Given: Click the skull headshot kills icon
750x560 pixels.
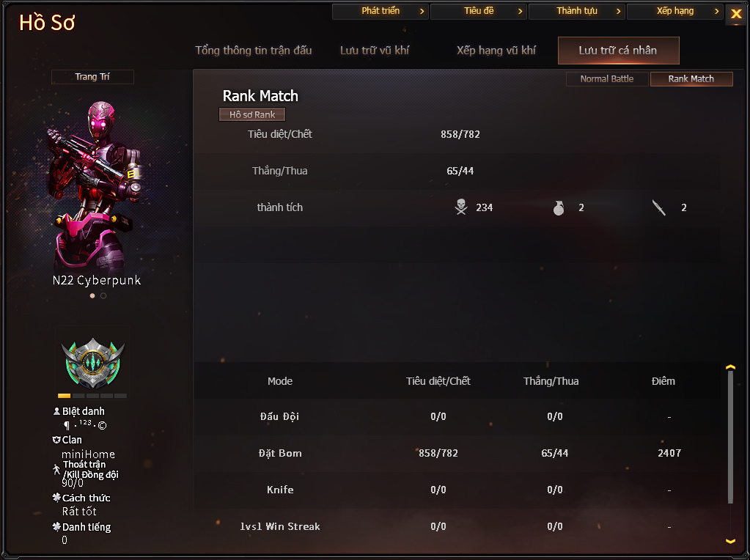Looking at the screenshot, I should pyautogui.click(x=461, y=207).
